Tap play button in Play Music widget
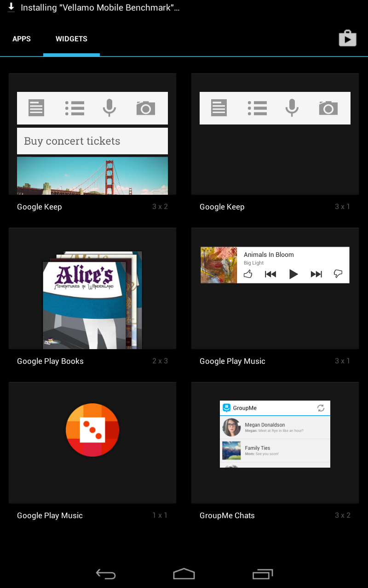Screen dimensions: 368x588 (293, 274)
